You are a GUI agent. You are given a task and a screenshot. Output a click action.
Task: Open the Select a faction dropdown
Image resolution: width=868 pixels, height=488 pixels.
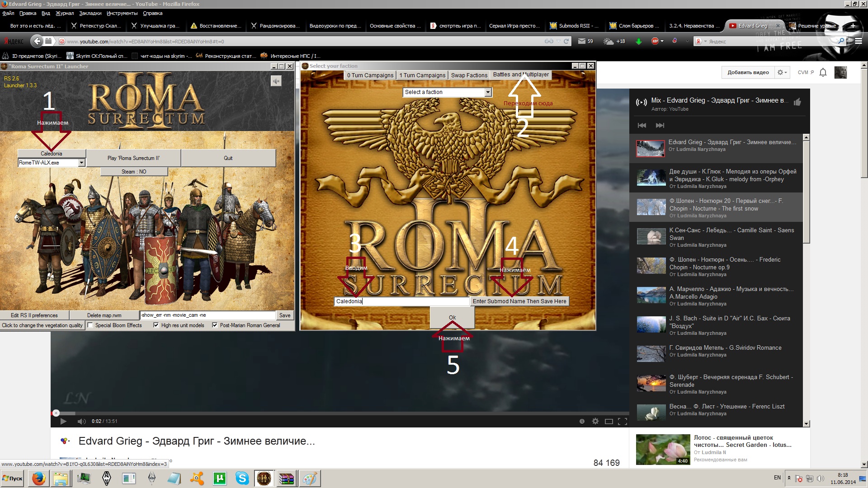[488, 92]
